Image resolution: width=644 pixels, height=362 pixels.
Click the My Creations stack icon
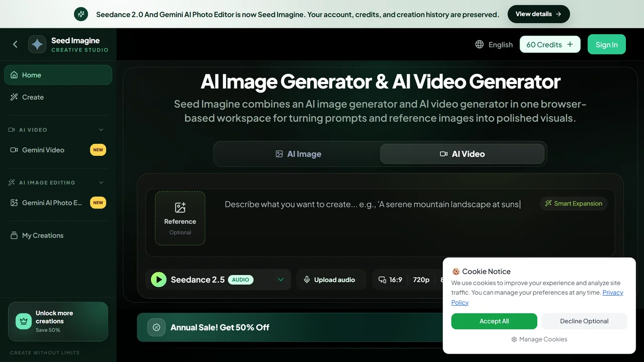click(14, 235)
